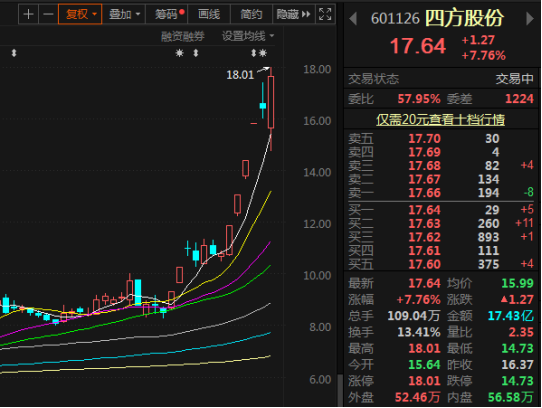Click stock name 四方股份 title
Viewport: 542px width, 408px height.
464,18
